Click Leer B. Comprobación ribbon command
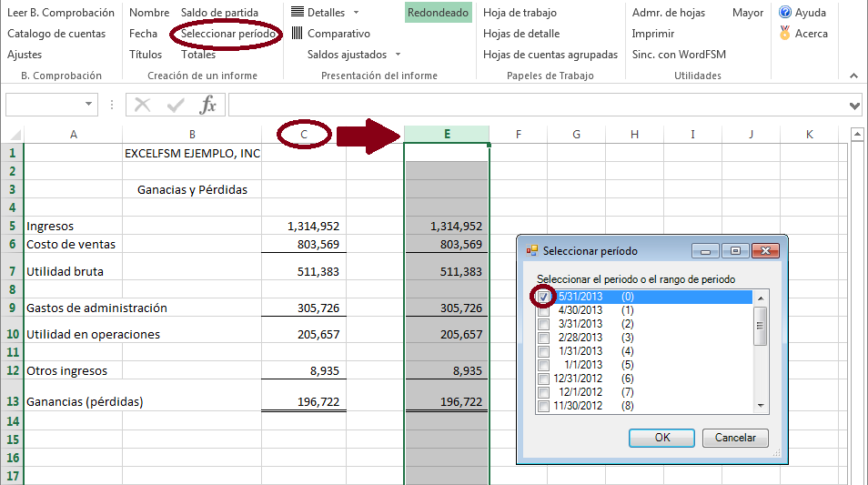868x485 pixels. [x=61, y=12]
